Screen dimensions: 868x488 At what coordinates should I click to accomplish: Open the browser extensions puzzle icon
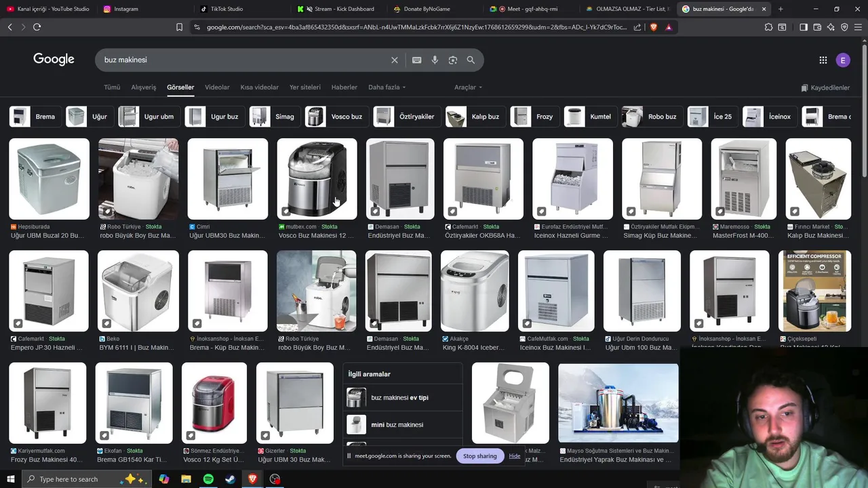point(768,27)
